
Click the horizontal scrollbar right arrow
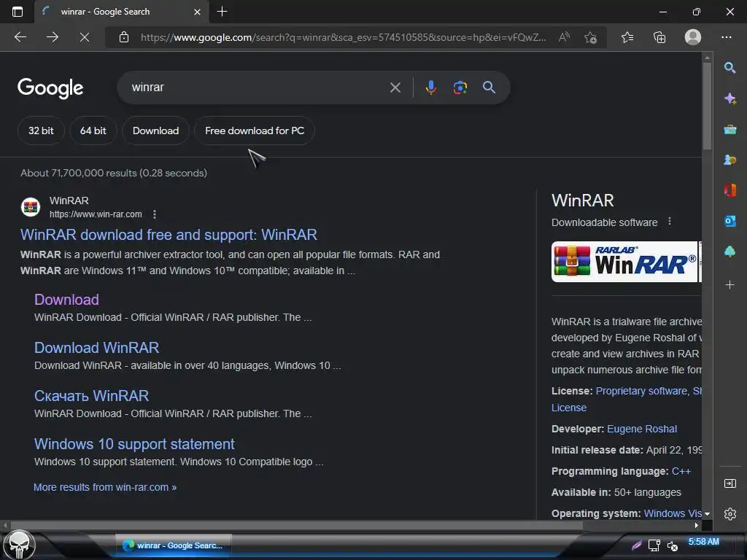697,525
